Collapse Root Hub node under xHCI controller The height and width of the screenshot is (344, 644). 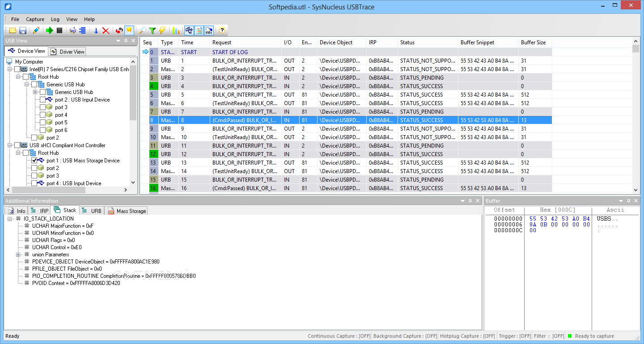[18, 153]
